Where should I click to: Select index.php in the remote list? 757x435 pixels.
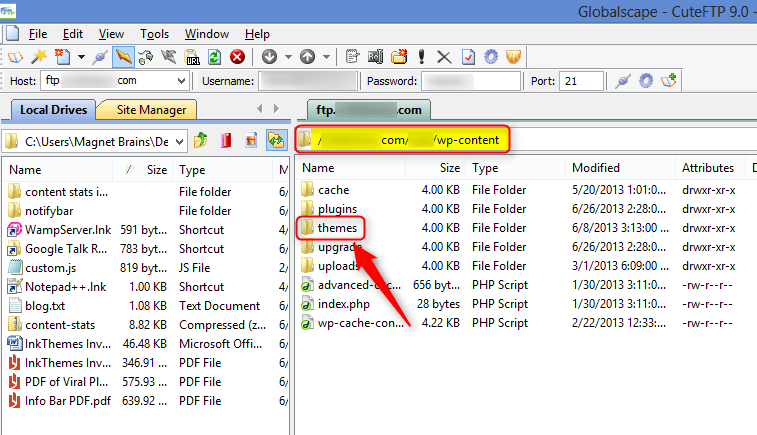(344, 304)
